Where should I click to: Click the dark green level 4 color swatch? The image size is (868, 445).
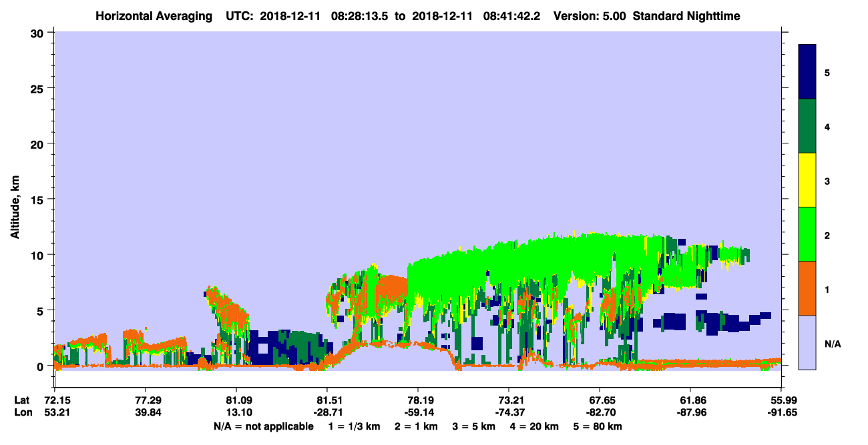click(807, 126)
